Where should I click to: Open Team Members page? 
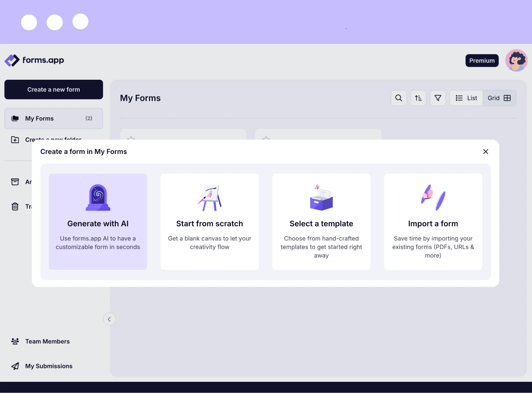[47, 341]
